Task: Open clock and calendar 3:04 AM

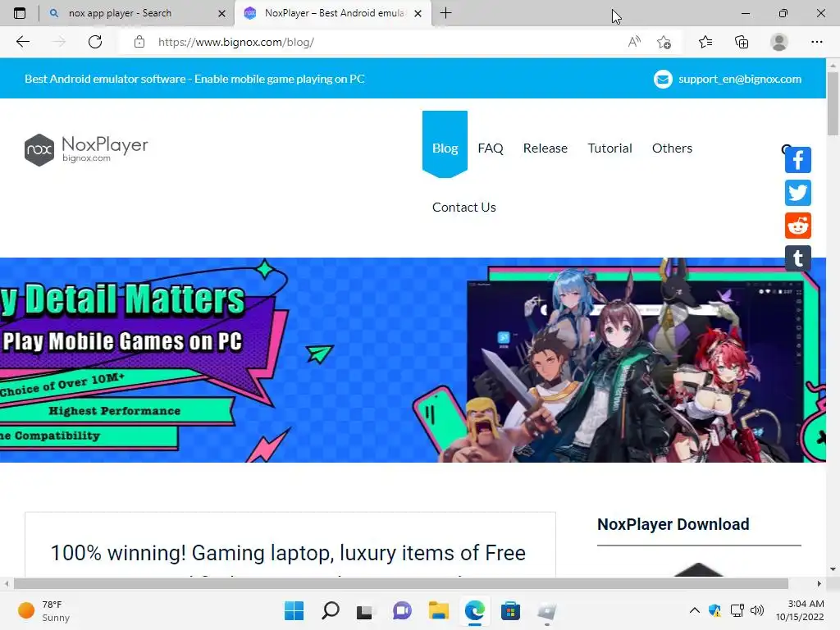Action: [800, 610]
